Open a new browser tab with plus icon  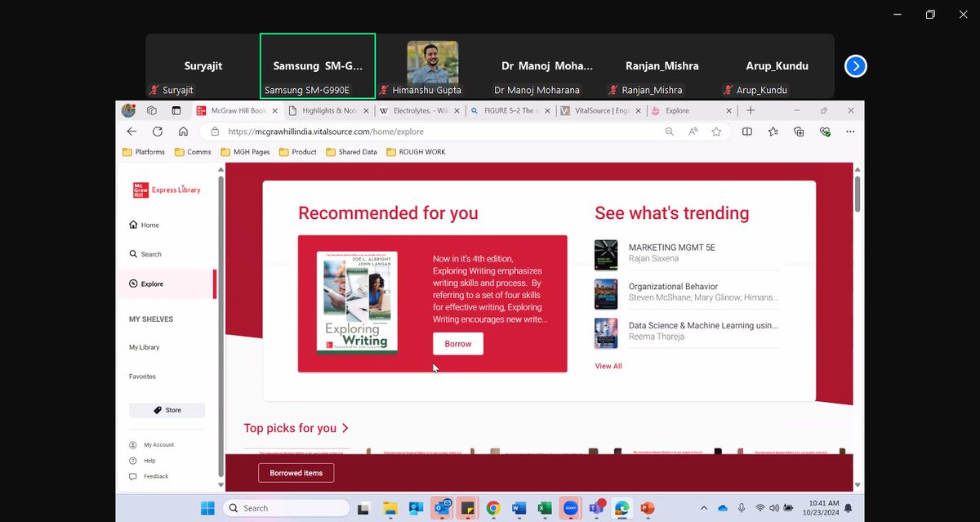click(751, 110)
